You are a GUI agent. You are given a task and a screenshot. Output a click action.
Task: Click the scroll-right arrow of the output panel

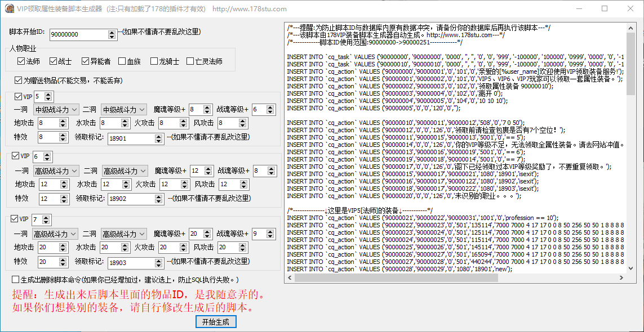click(622, 278)
